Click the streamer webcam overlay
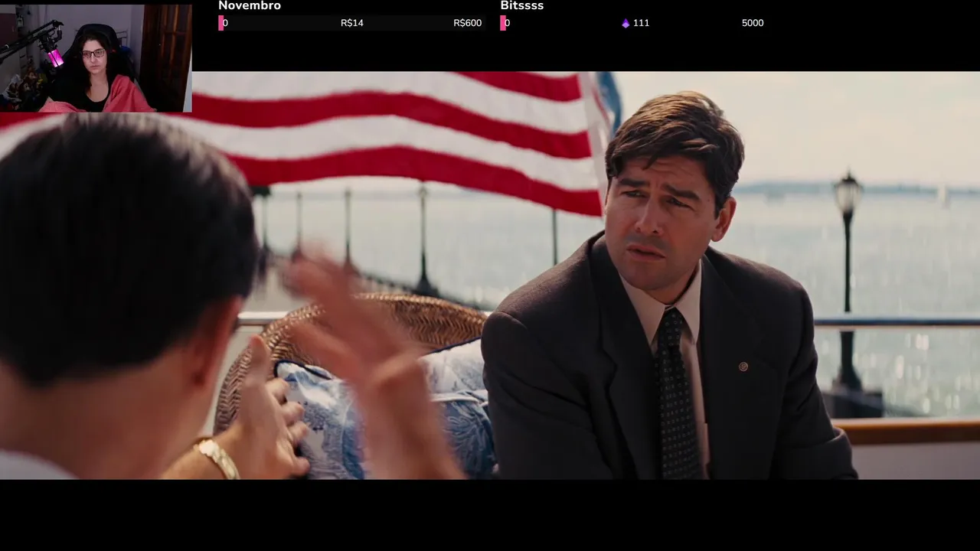The image size is (980, 551). [x=96, y=58]
